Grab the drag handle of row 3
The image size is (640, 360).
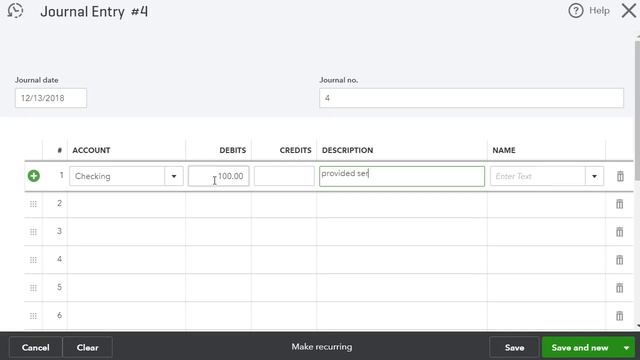pos(33,232)
